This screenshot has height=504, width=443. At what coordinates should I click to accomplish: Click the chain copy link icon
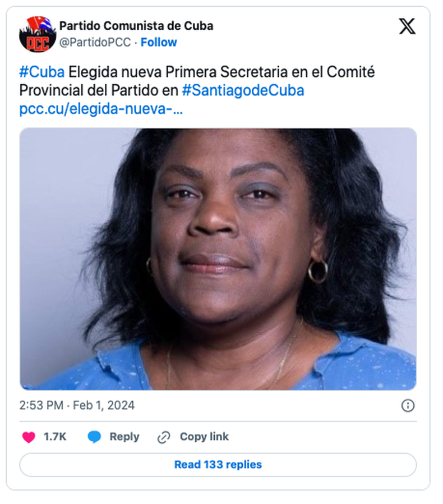click(164, 437)
